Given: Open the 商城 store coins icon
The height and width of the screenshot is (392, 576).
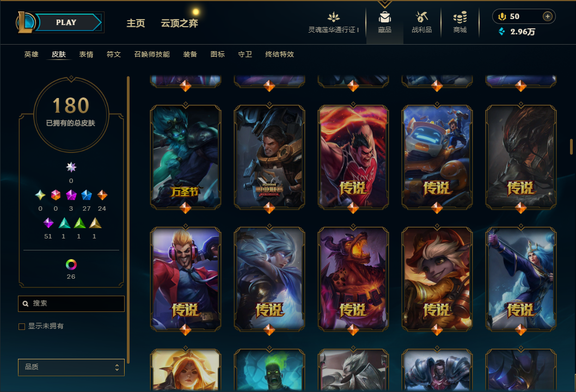Looking at the screenshot, I should 460,17.
